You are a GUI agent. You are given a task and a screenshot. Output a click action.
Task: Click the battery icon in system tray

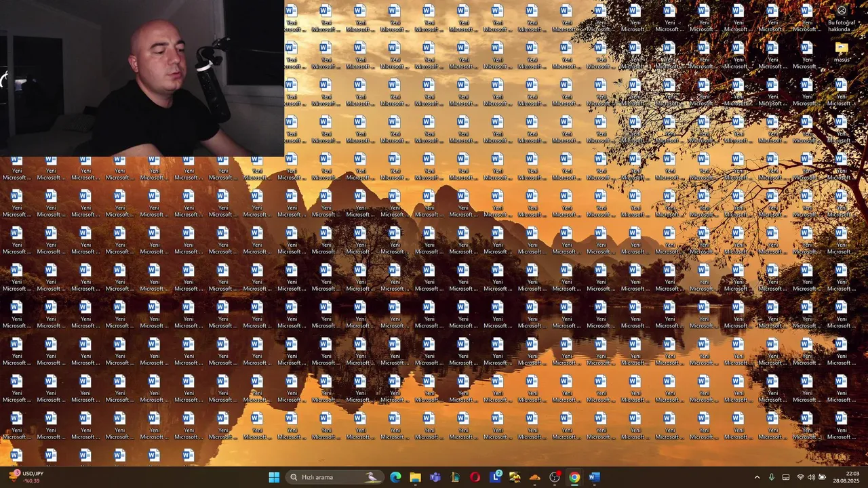[x=822, y=477]
